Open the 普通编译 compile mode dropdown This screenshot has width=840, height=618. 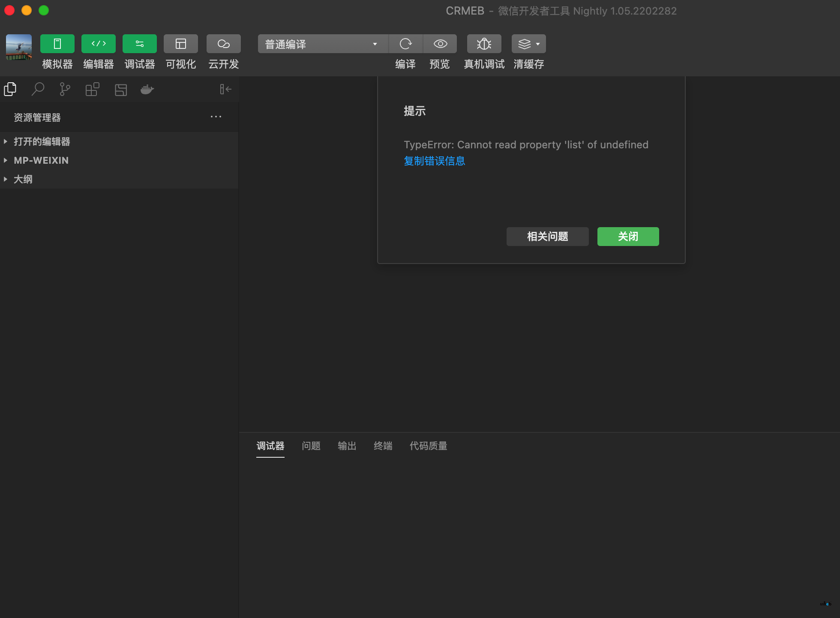[323, 44]
